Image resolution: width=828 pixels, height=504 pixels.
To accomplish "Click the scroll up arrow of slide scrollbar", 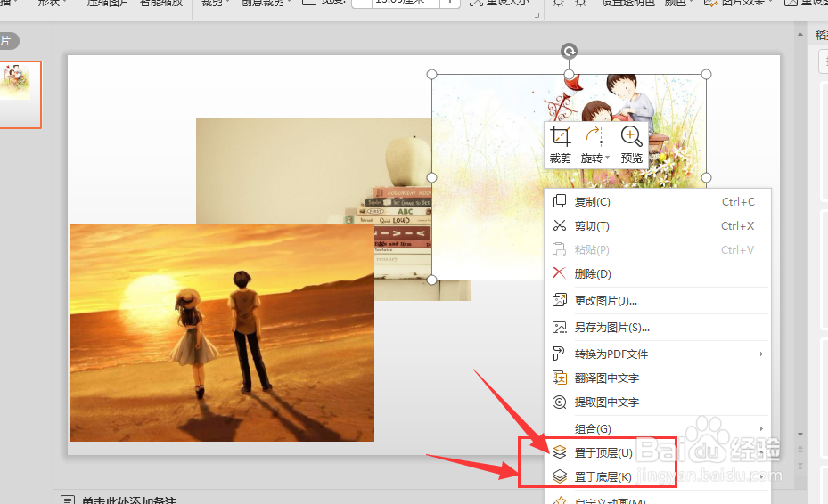I will click(800, 35).
